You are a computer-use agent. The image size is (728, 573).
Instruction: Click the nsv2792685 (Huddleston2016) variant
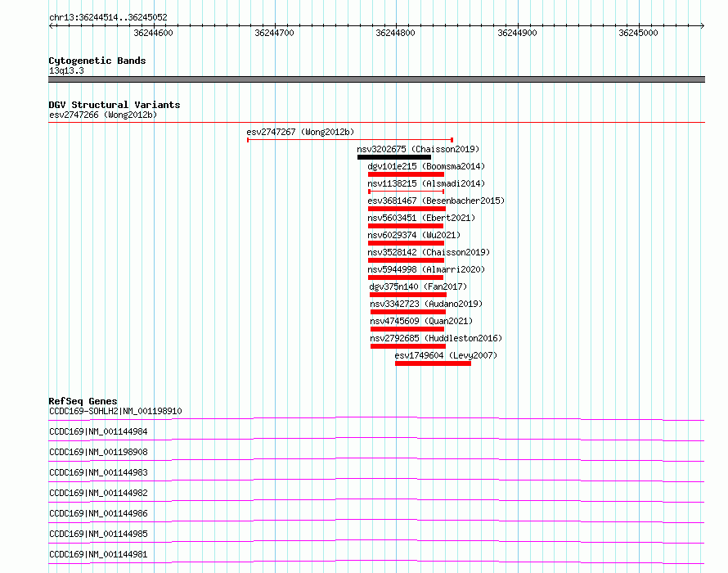click(x=436, y=338)
